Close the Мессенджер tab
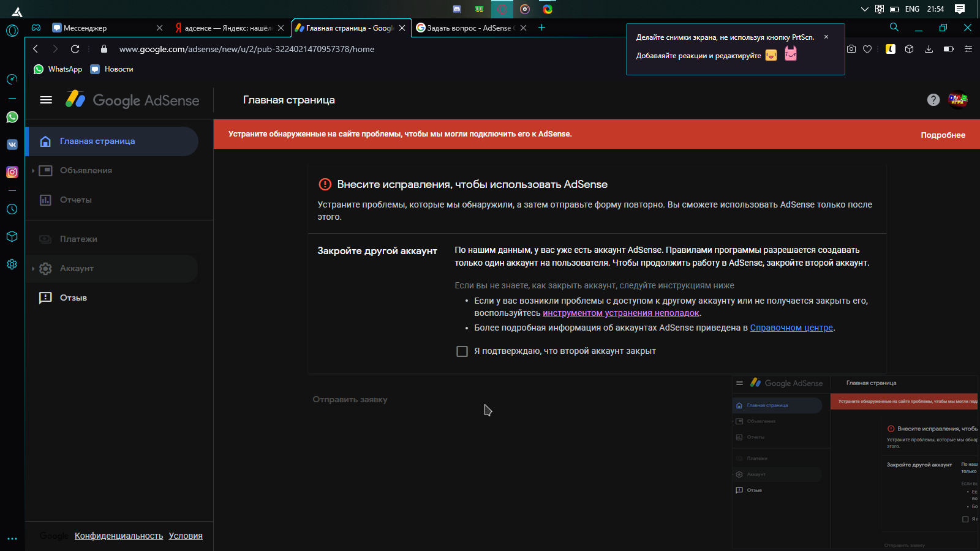Screen dimensions: 980x551 [x=159, y=28]
